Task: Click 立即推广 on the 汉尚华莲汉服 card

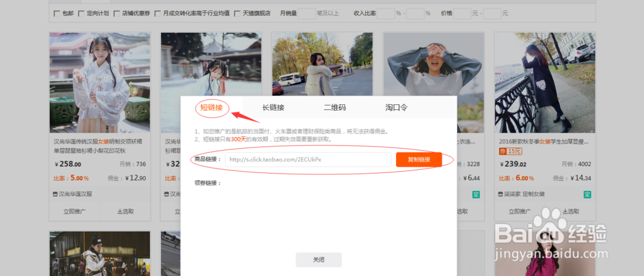Action: [x=75, y=212]
